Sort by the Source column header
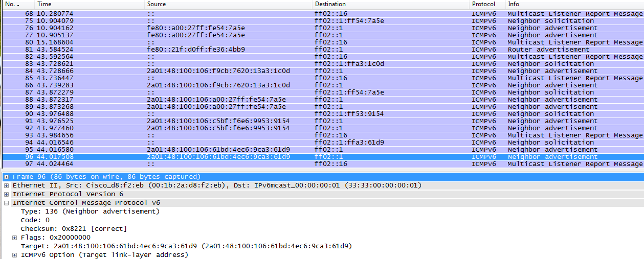Viewport: 644px width, 259px height. [x=229, y=4]
